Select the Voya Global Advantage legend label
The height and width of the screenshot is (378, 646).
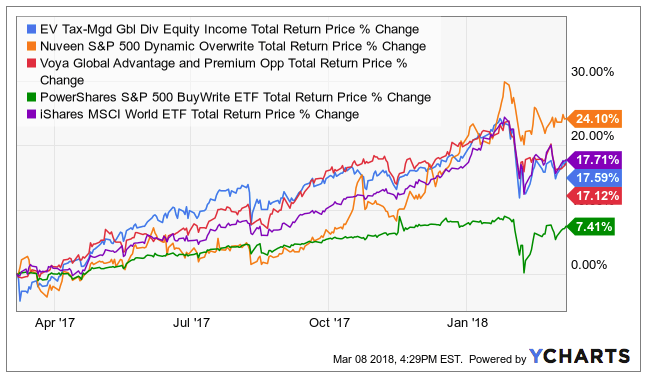click(x=224, y=71)
